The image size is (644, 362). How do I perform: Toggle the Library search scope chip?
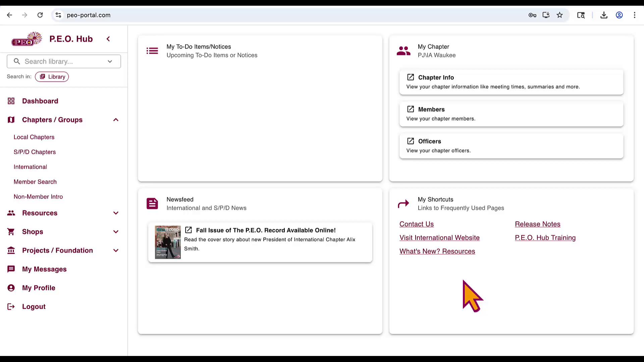[52, 77]
